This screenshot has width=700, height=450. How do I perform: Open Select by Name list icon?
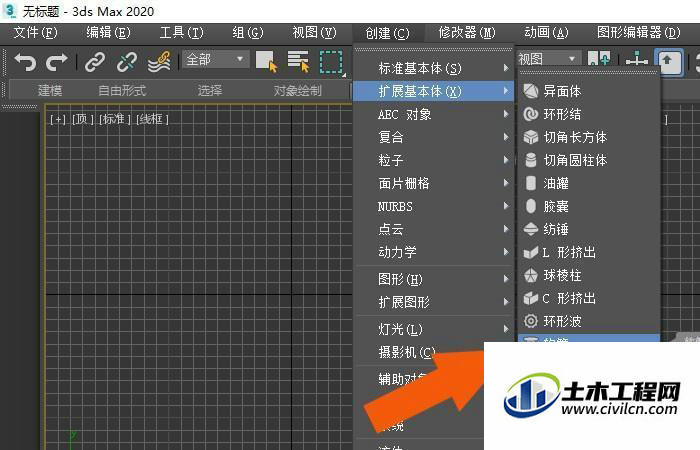298,61
